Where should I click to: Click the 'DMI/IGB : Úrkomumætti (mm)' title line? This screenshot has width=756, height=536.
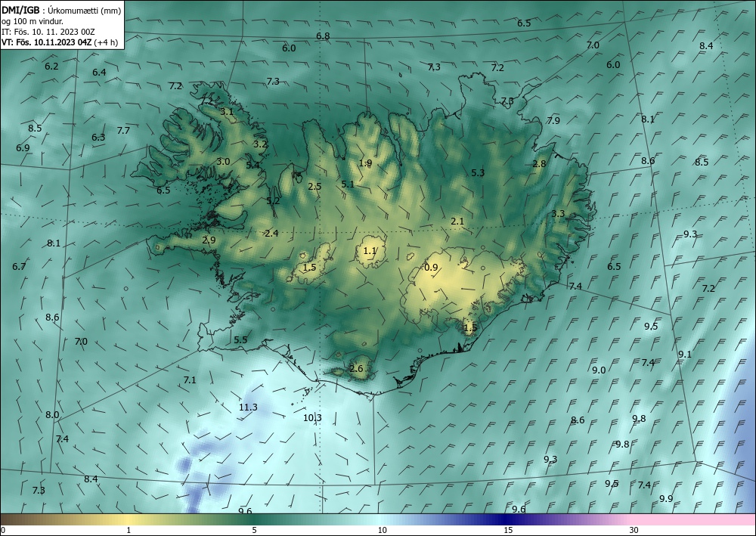[61, 10]
